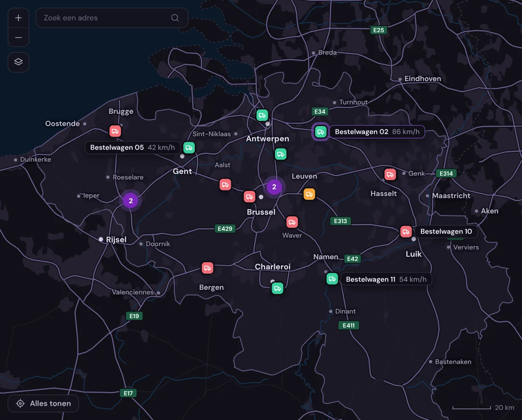Open the Bestelwagen 02 86 km/h label
Image resolution: width=522 pixels, height=420 pixels.
[377, 132]
